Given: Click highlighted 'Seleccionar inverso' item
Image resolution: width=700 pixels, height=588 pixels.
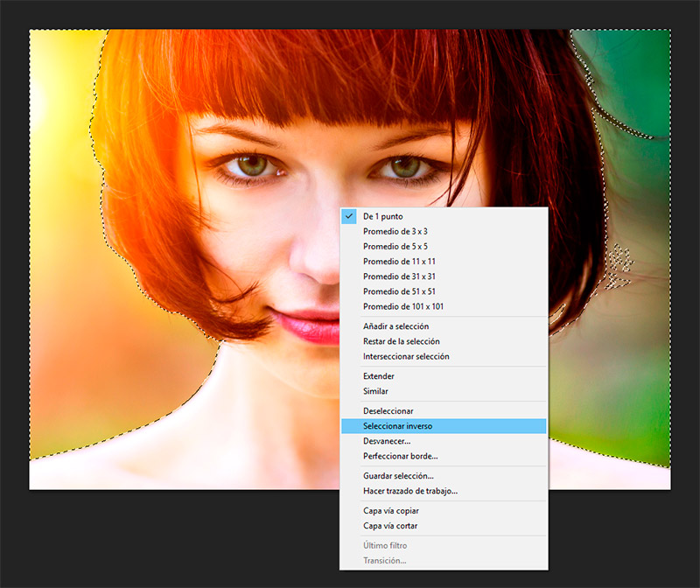Looking at the screenshot, I should [397, 426].
